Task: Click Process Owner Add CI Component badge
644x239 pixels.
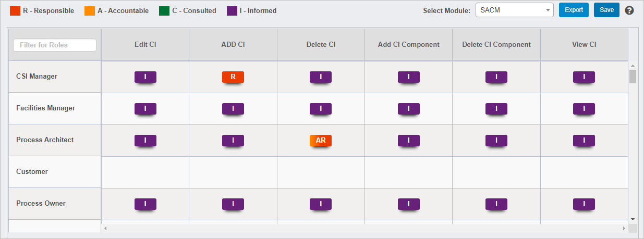Action: tap(409, 204)
